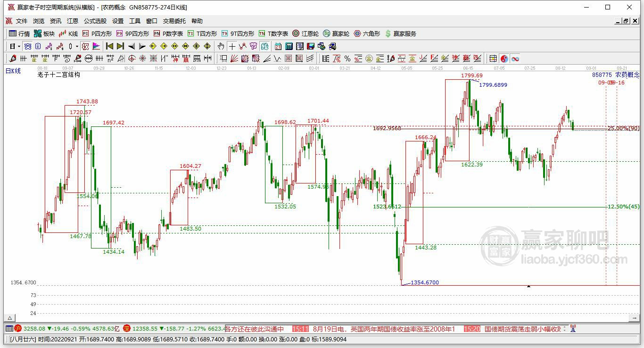
Task: Switch to the K线 candlestick chart
Action: pos(68,33)
